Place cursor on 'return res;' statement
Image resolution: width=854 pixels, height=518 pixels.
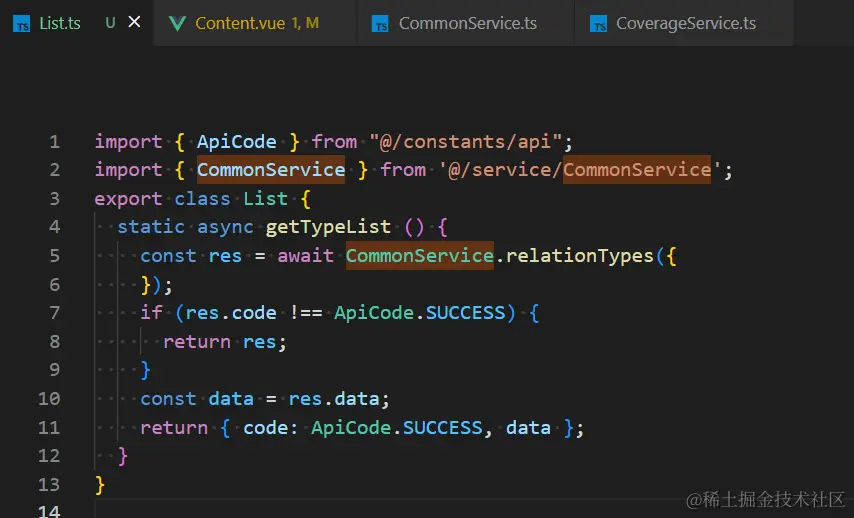point(224,342)
